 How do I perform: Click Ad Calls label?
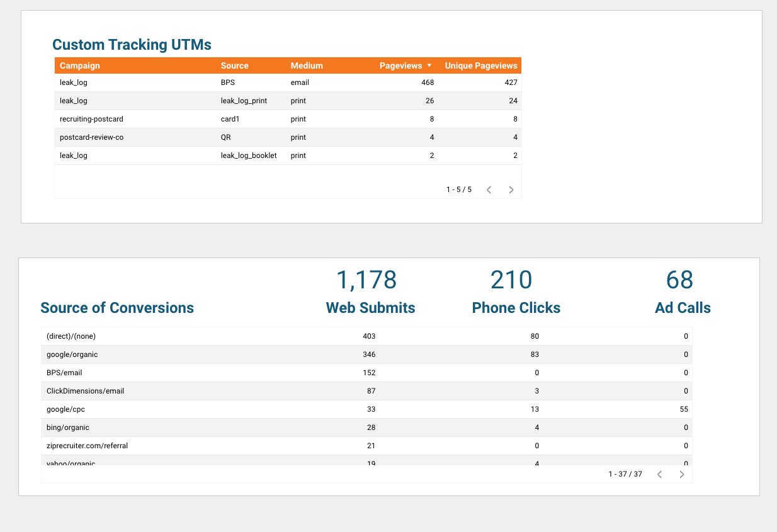(x=683, y=308)
